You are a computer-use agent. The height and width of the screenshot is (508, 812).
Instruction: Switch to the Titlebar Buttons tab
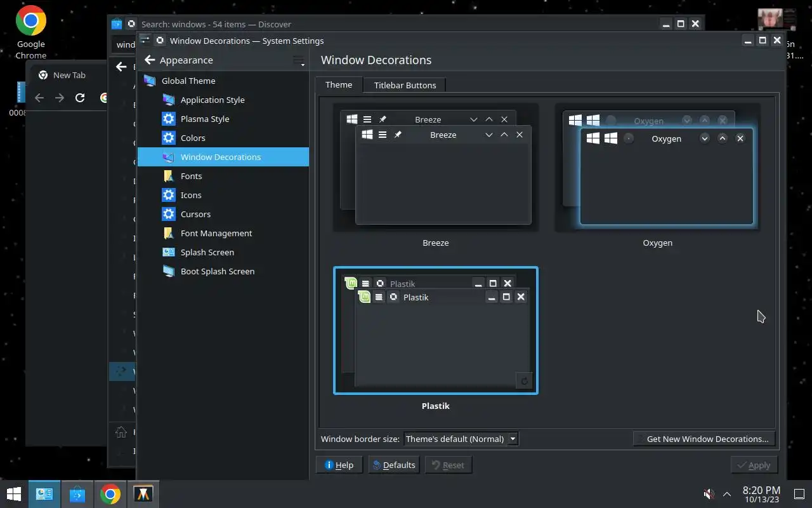tap(405, 85)
